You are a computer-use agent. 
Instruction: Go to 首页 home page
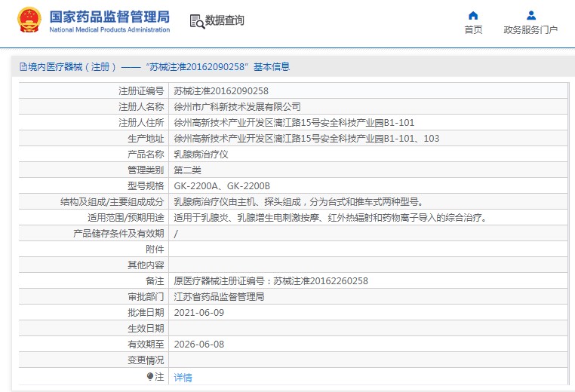473,29
